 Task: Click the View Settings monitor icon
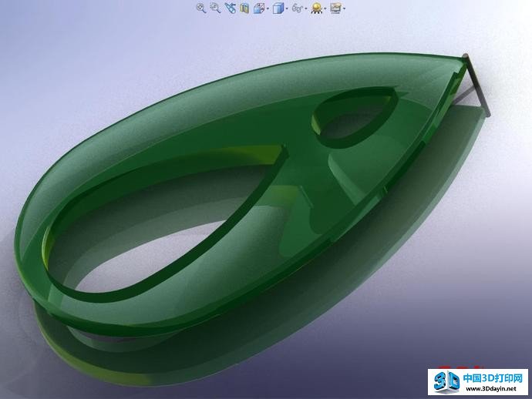coord(335,8)
